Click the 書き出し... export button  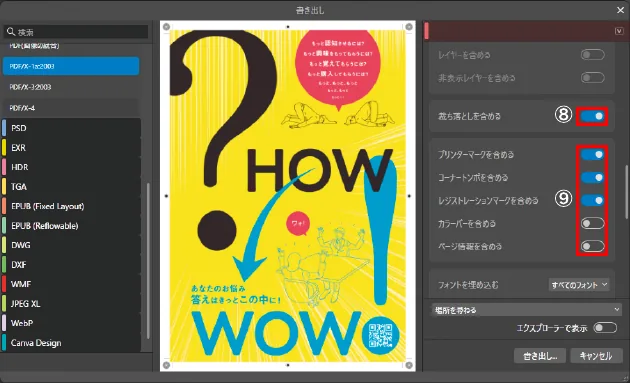(x=540, y=356)
